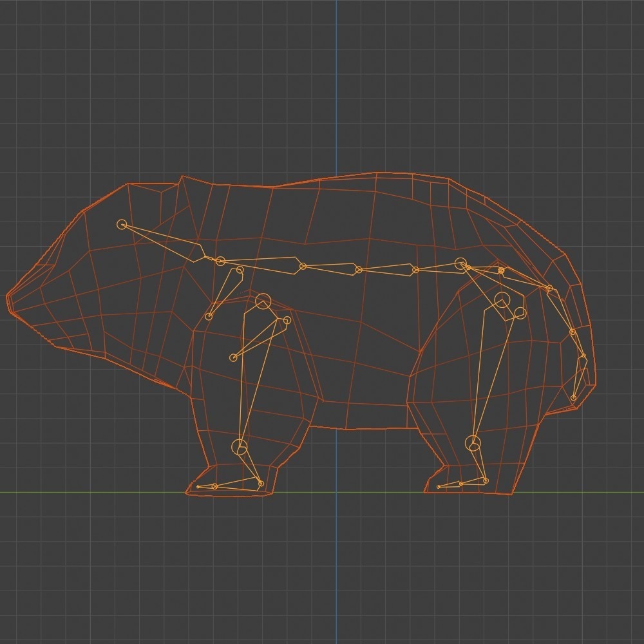Click the rear leg's large ankle joint circle
The image size is (644, 644).
(473, 443)
